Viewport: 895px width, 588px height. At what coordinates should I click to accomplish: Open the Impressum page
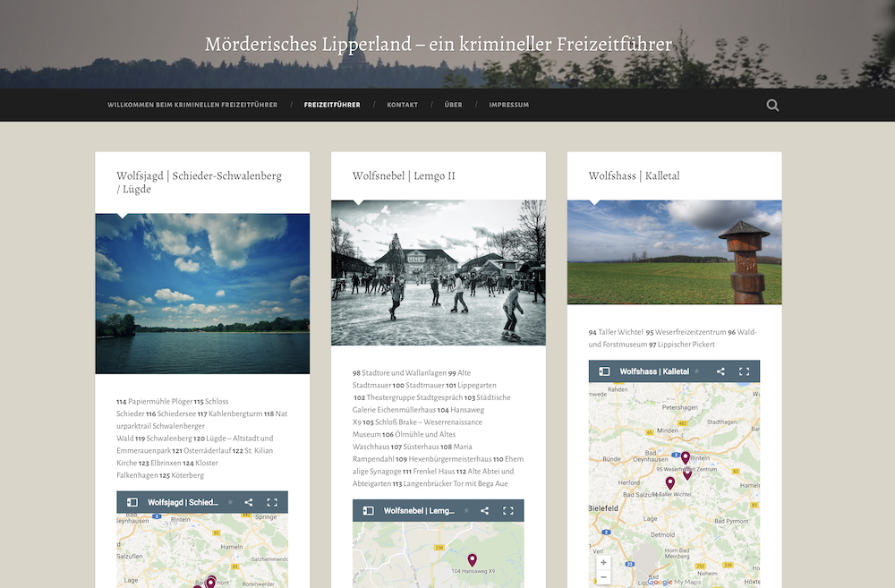click(x=508, y=105)
